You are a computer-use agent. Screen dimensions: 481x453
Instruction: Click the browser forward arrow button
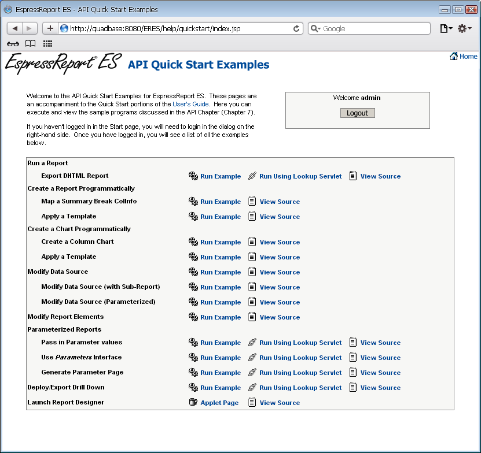30,29
